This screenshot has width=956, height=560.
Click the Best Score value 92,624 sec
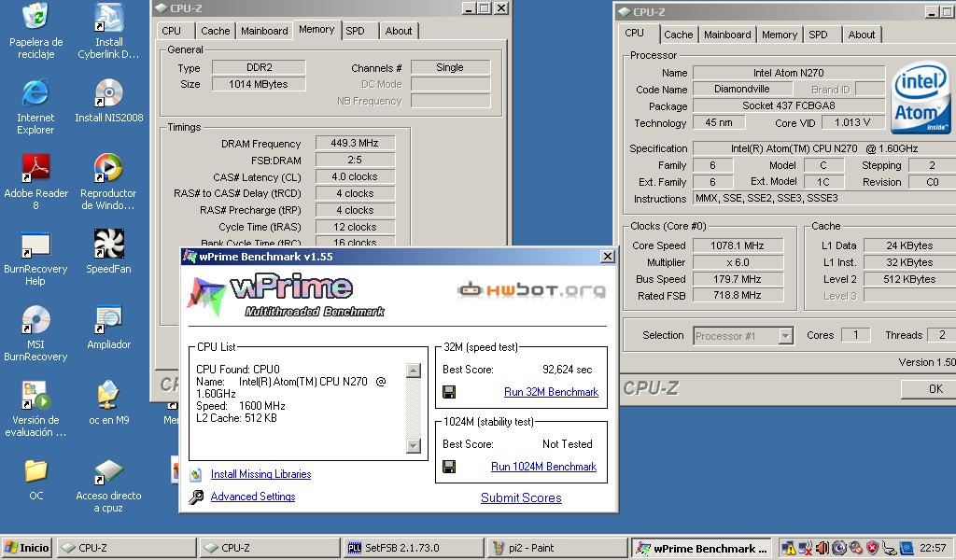(567, 370)
